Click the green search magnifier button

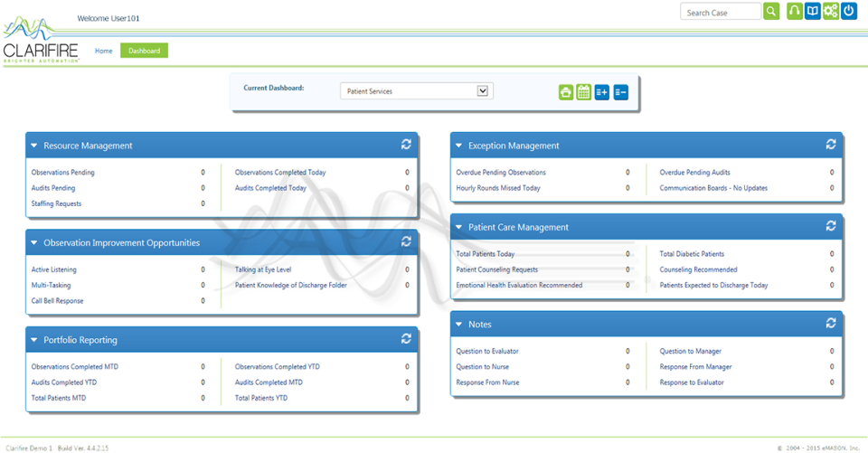[771, 11]
